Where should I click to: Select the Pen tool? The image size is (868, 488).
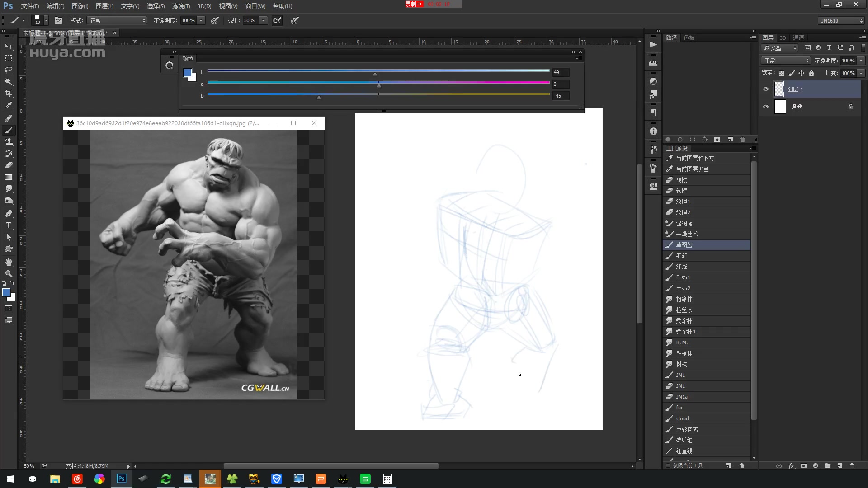pyautogui.click(x=9, y=214)
